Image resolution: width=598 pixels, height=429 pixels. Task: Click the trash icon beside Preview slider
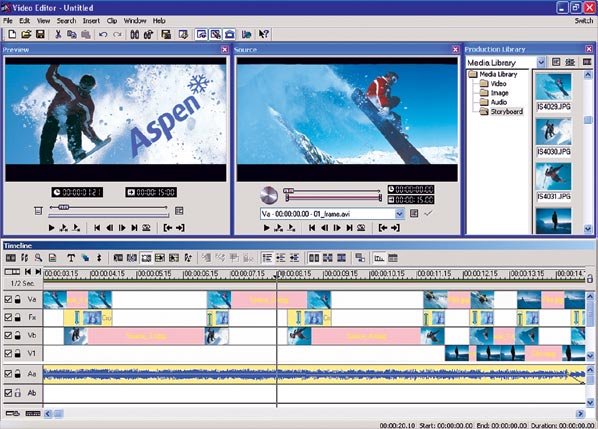(x=38, y=210)
